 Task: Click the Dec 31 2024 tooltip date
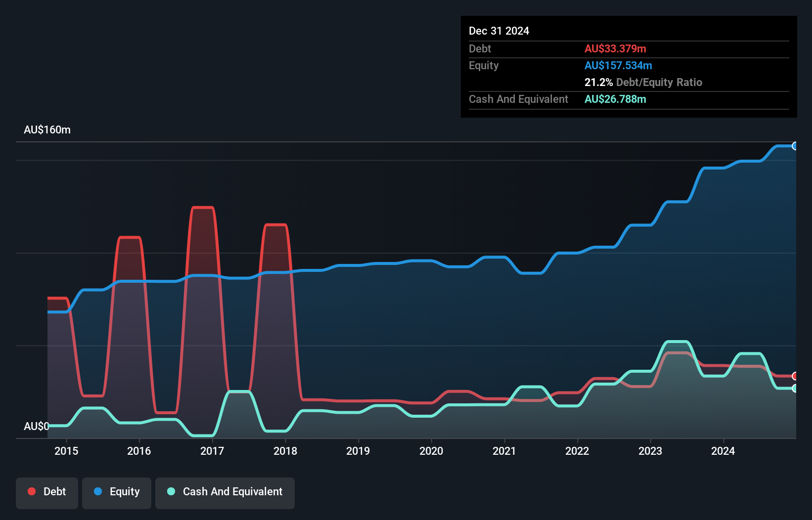pyautogui.click(x=499, y=31)
